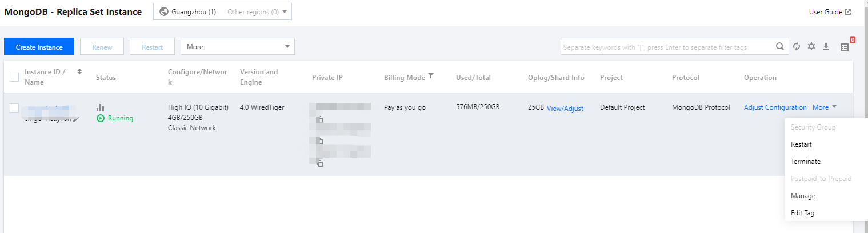This screenshot has height=233, width=868.
Task: Click the Running status icon
Action: point(101,118)
